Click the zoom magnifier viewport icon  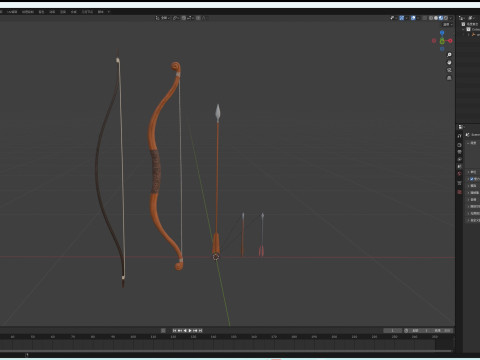449,55
